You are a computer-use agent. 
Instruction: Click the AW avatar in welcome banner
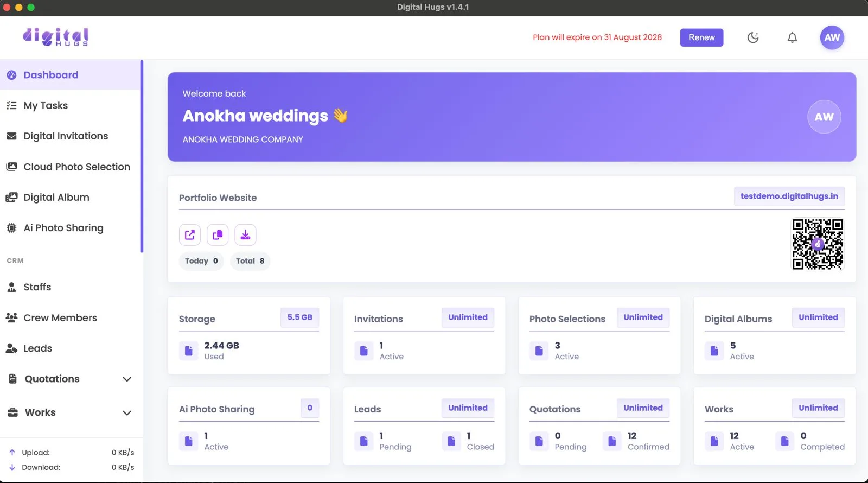point(824,117)
